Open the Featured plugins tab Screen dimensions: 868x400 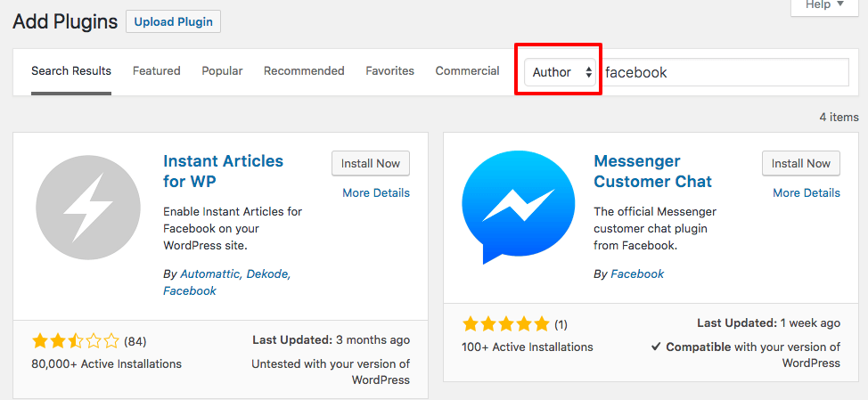click(157, 70)
